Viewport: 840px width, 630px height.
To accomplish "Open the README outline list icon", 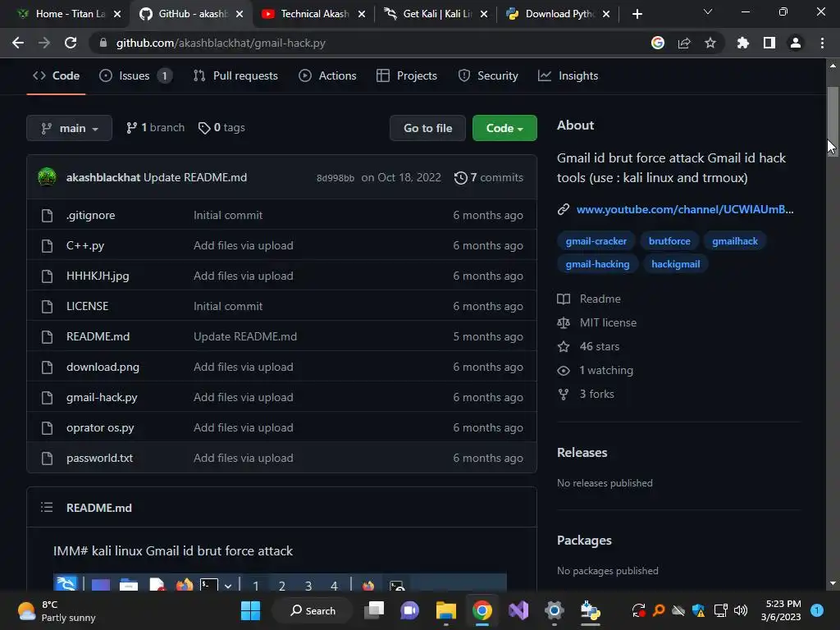I will (47, 507).
